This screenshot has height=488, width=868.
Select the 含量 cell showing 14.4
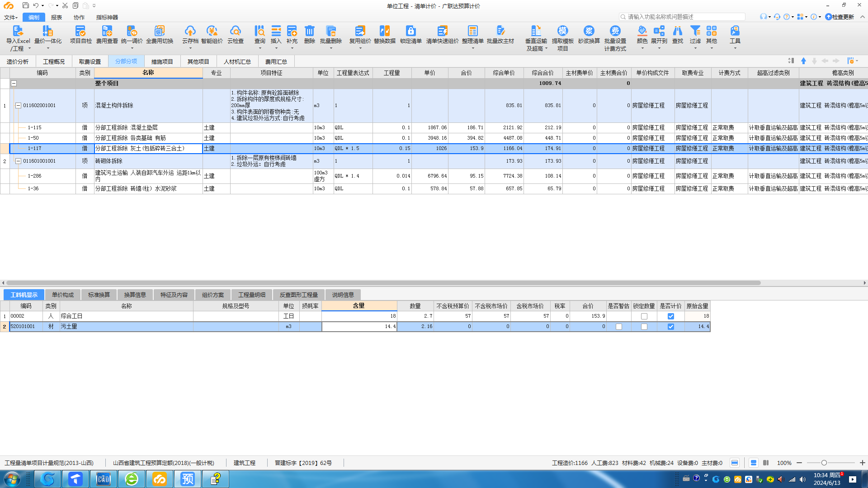(x=359, y=327)
